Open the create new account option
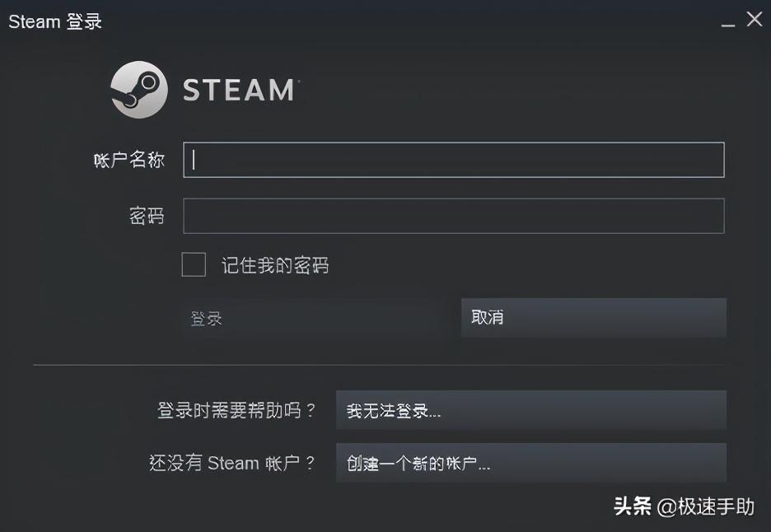 (530, 463)
